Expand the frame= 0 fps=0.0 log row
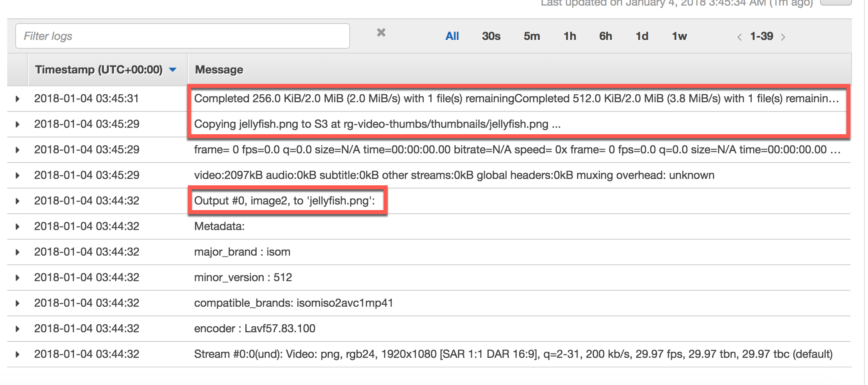The image size is (868, 385). pyautogui.click(x=17, y=150)
